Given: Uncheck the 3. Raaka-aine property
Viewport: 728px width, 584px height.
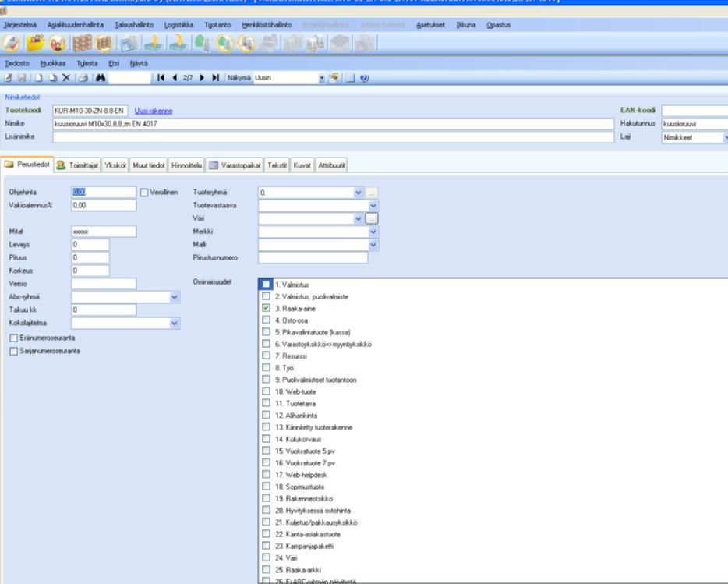Looking at the screenshot, I should coord(266,307).
